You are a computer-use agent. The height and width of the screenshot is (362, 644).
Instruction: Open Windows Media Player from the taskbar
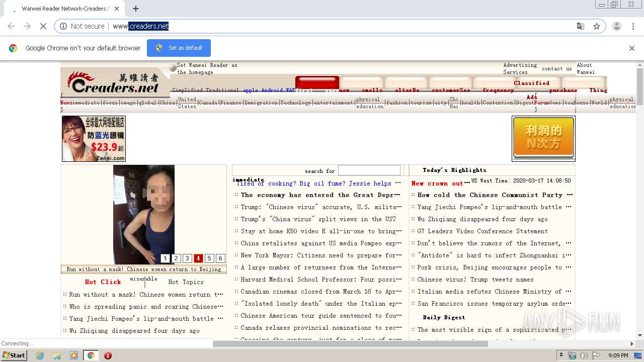pos(74,355)
